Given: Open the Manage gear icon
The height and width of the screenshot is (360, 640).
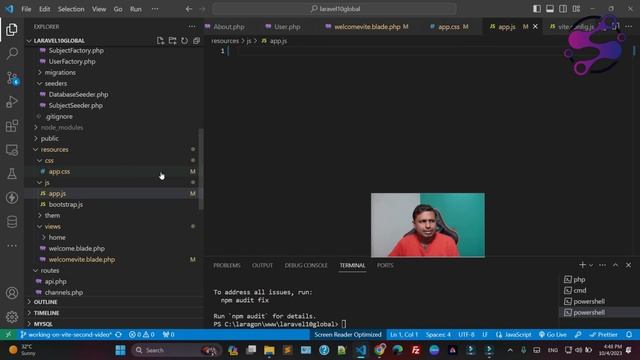Looking at the screenshot, I should point(12,317).
